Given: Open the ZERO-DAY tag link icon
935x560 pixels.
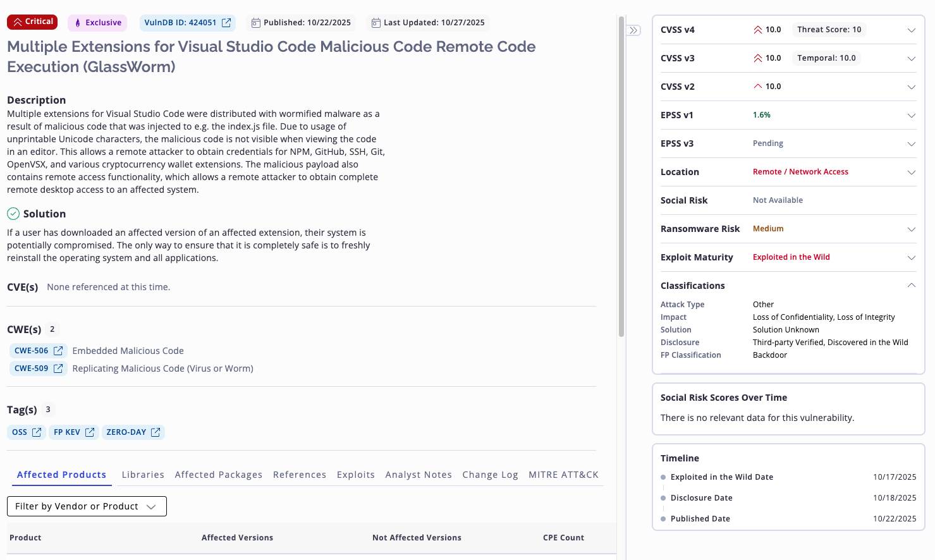Looking at the screenshot, I should (156, 432).
